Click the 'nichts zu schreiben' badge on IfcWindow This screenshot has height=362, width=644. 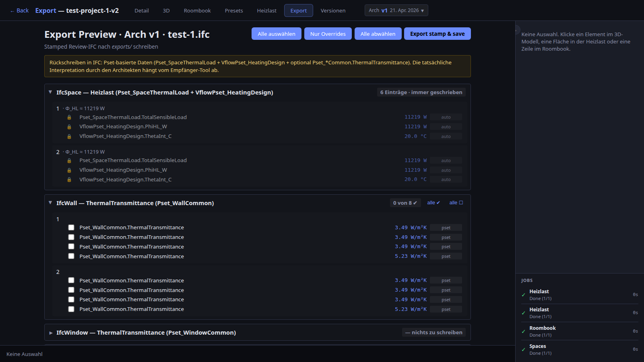tap(433, 332)
